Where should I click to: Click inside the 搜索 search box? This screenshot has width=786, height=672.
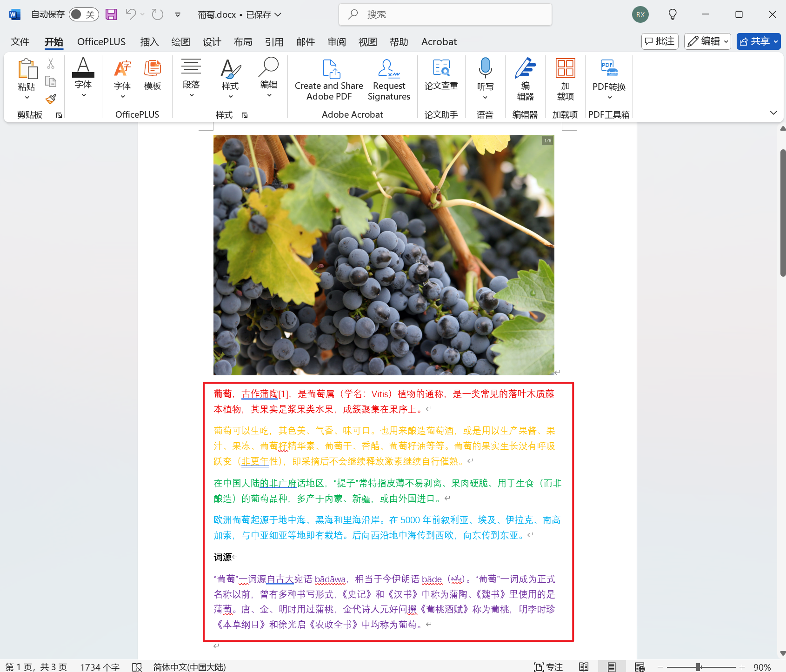pos(445,14)
